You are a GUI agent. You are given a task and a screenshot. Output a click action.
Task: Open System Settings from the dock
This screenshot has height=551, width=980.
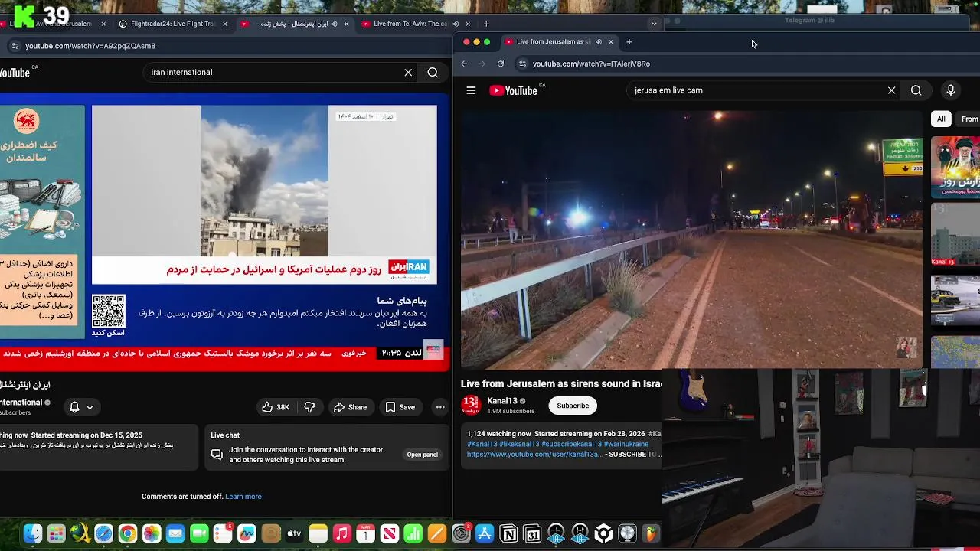click(461, 534)
